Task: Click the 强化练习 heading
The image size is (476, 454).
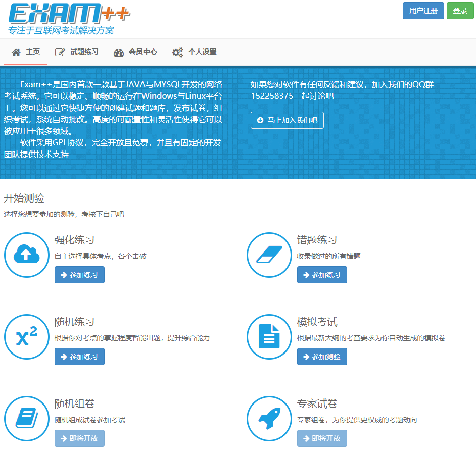Action: (x=74, y=240)
